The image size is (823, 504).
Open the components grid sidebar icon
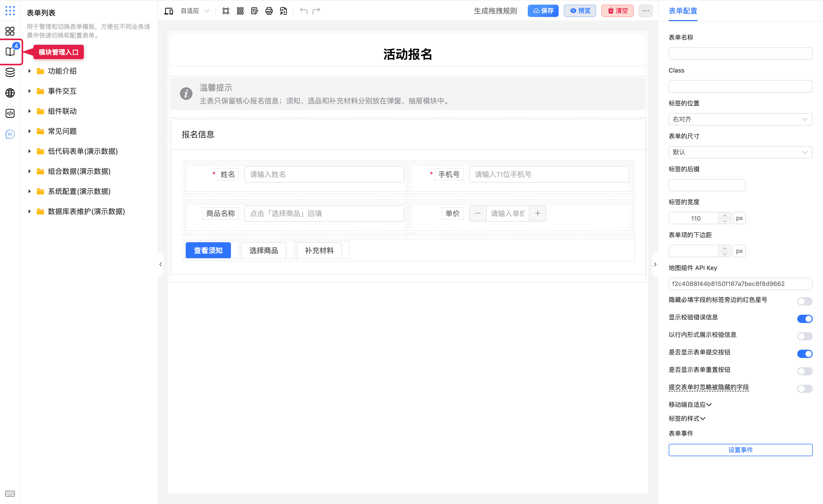pos(10,31)
